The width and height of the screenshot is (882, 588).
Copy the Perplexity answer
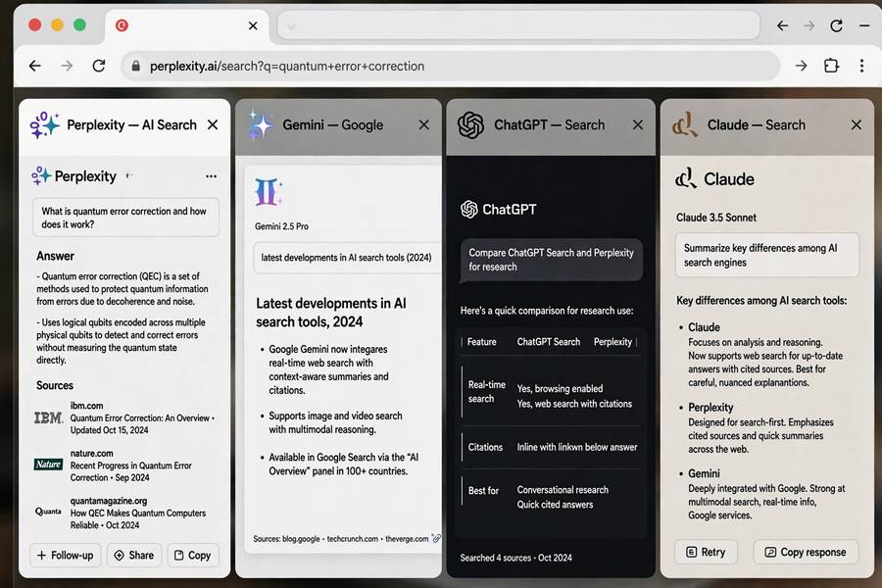pyautogui.click(x=193, y=556)
